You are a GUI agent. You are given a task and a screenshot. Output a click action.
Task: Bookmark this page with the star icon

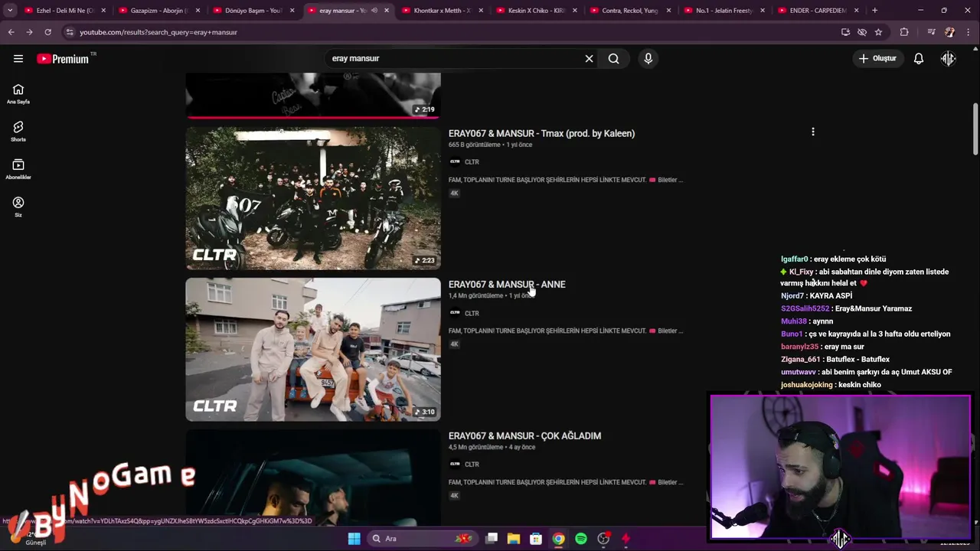(x=878, y=32)
